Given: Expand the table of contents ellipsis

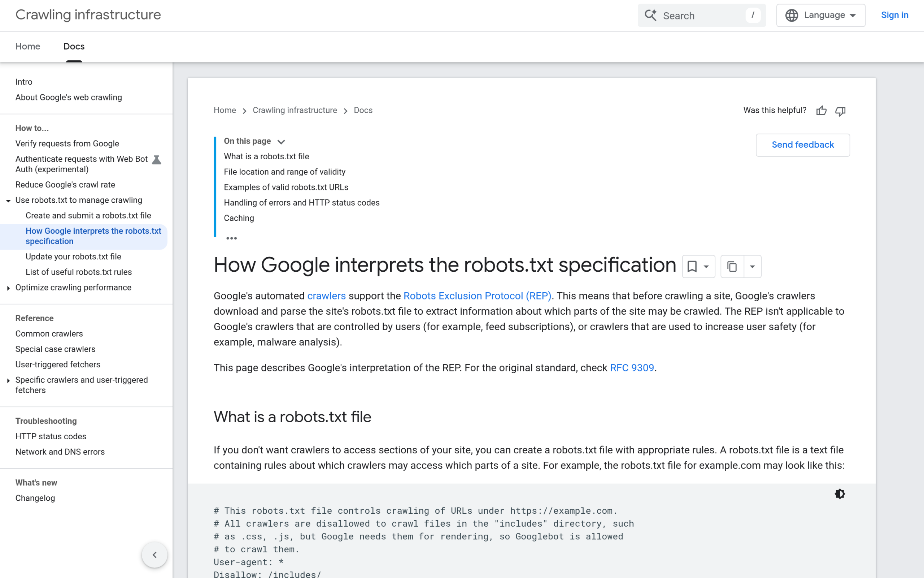Looking at the screenshot, I should point(231,238).
